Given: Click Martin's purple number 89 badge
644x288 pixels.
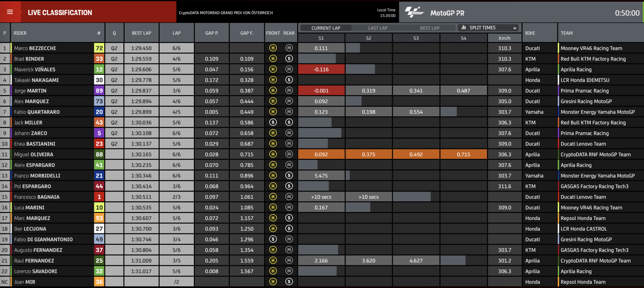Looking at the screenshot, I should pos(99,90).
